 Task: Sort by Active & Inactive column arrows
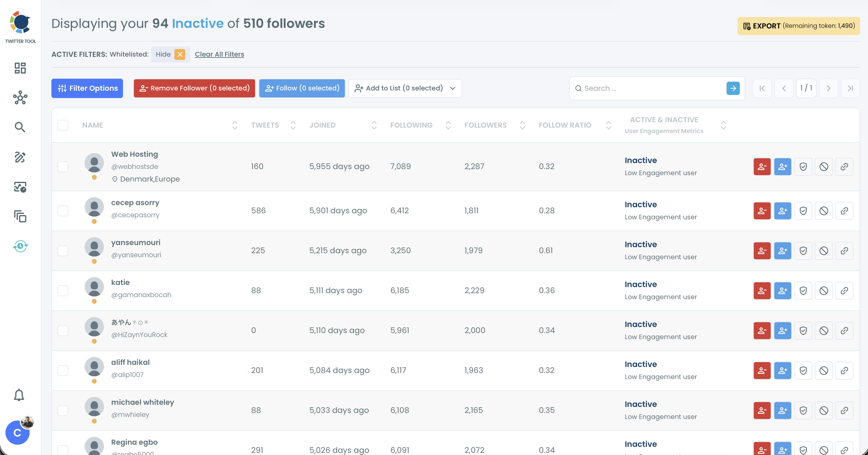point(724,125)
